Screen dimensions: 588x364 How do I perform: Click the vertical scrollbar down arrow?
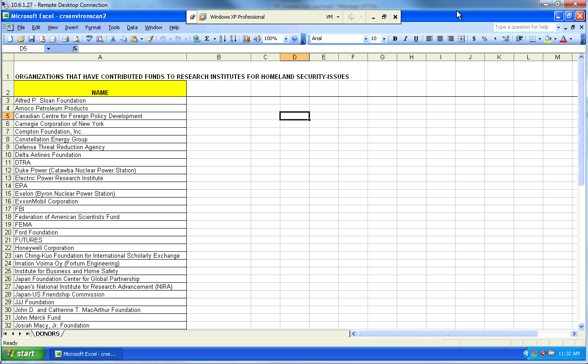581,326
